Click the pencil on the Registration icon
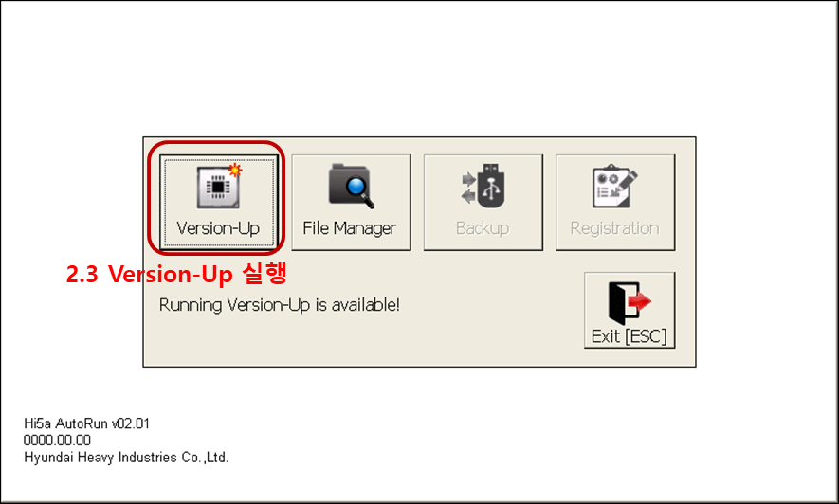Viewport: 839px width, 504px height. pyautogui.click(x=627, y=181)
